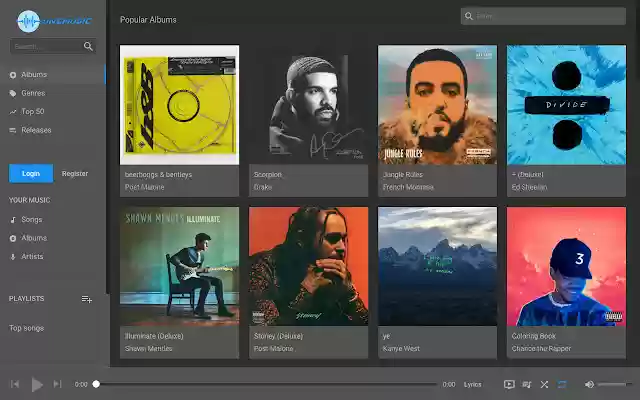Image resolution: width=640 pixels, height=400 pixels.
Task: Click the Genres tag icon
Action: 13,93
